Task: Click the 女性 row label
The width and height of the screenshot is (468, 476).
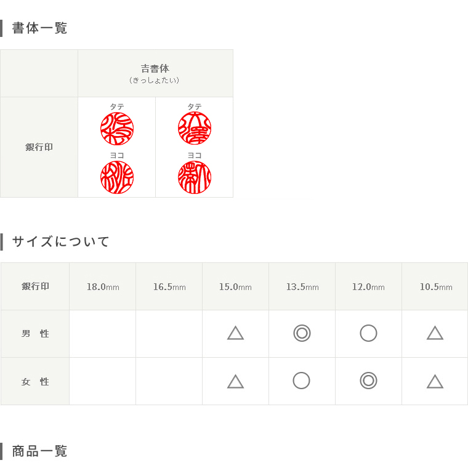Action: click(35, 381)
